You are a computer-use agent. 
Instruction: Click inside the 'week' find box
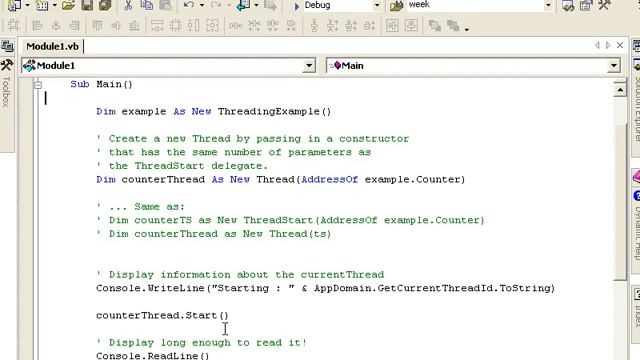(475, 5)
